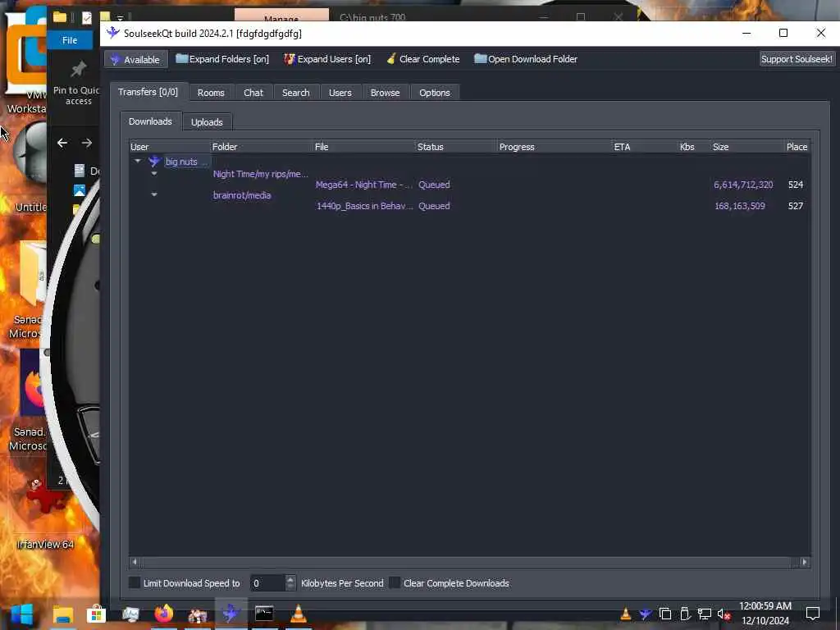Click size value 168,163,509

(739, 206)
